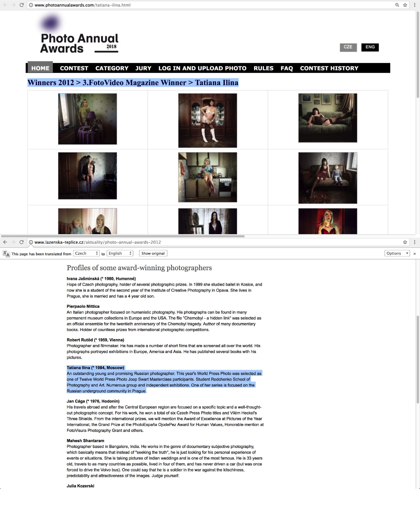The width and height of the screenshot is (420, 512).
Task: Open the English target language dropdown
Action: [x=120, y=253]
